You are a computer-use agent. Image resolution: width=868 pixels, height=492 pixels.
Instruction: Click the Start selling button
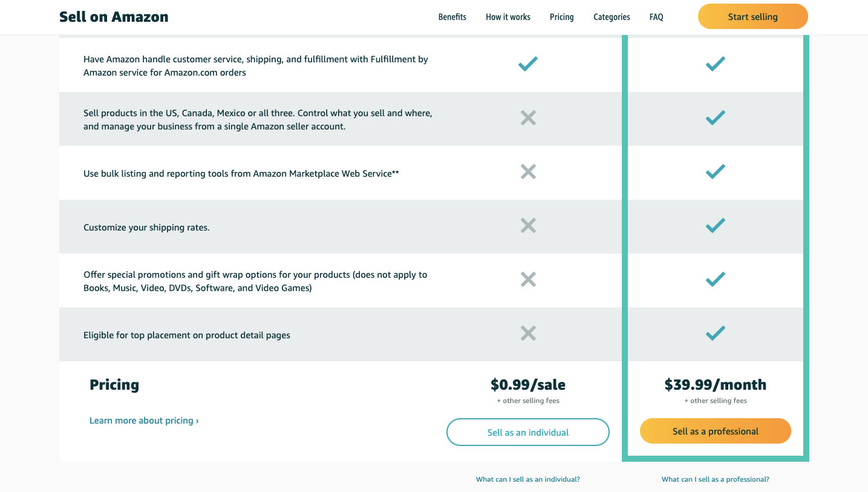pos(753,16)
